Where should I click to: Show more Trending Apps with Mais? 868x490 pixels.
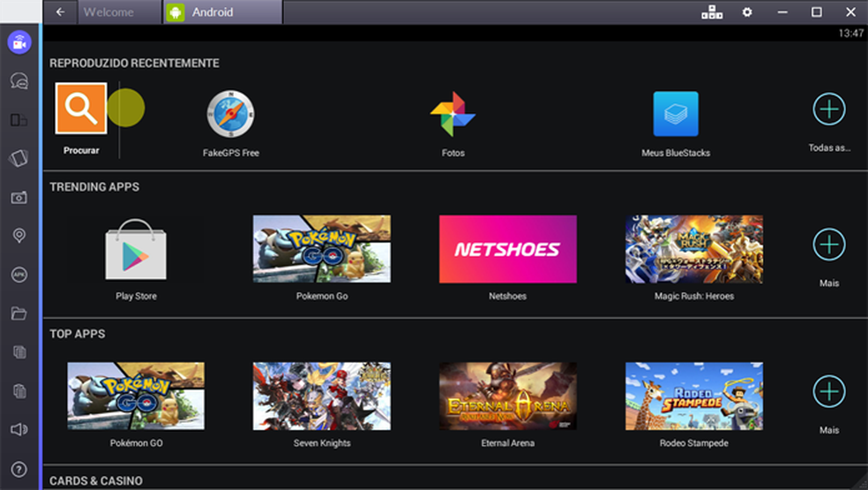coord(828,245)
